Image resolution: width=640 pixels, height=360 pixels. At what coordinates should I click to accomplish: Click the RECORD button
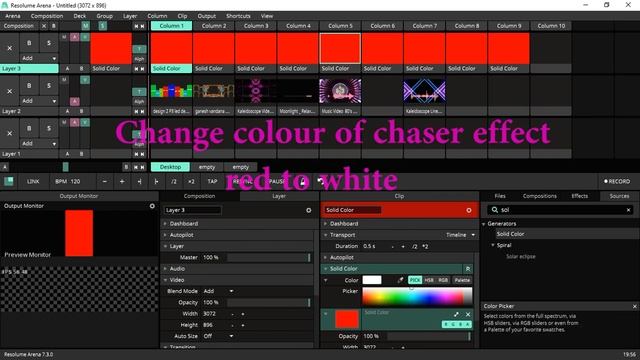tap(617, 181)
